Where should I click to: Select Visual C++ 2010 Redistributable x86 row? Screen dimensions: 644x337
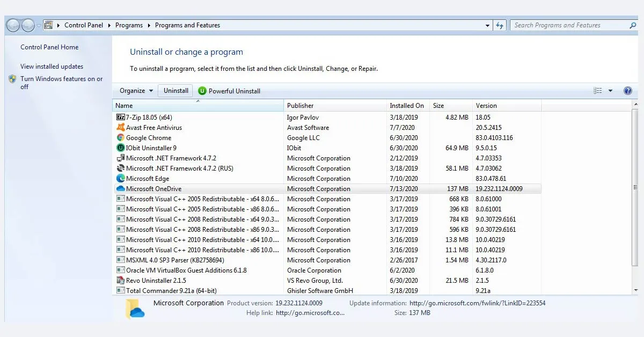[327, 250]
